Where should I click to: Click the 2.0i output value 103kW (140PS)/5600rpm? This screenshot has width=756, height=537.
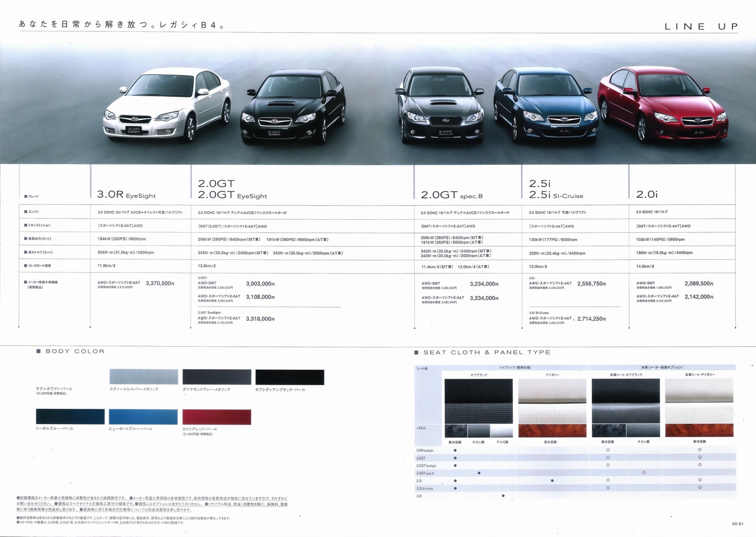(660, 239)
